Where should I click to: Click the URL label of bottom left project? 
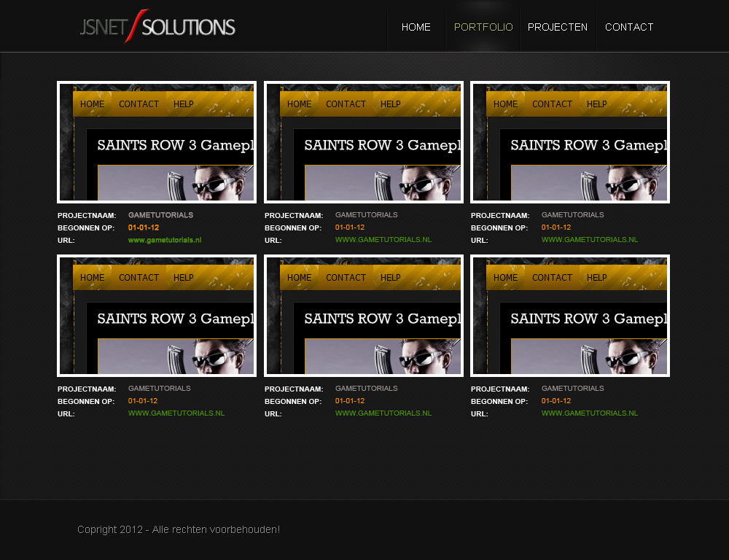click(x=66, y=414)
